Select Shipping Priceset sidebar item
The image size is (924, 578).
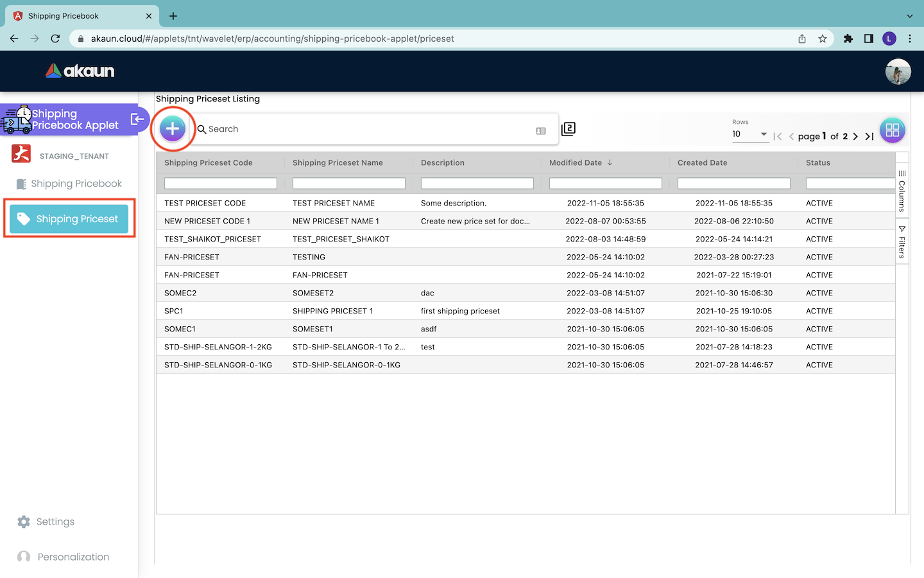point(69,219)
